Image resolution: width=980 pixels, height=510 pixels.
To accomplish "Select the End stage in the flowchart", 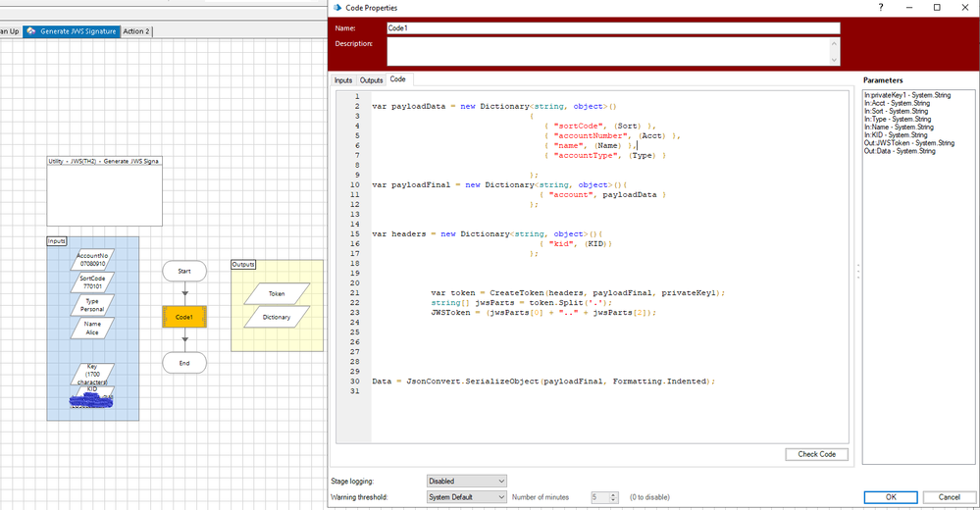I will coord(184,363).
